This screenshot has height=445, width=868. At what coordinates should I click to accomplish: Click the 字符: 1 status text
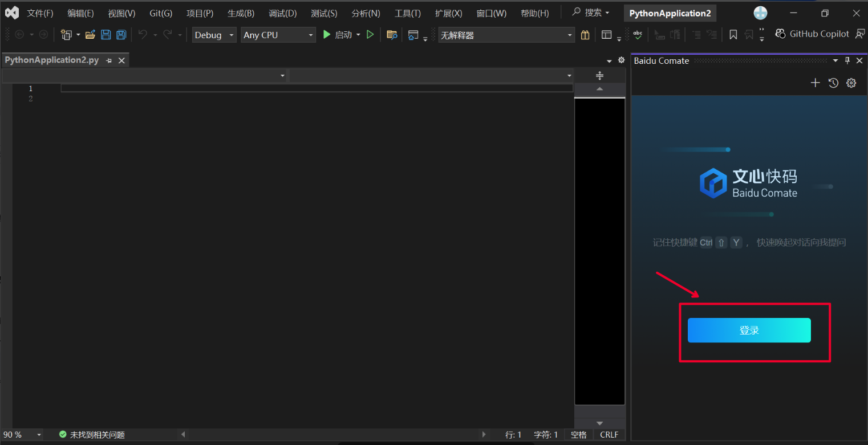546,435
